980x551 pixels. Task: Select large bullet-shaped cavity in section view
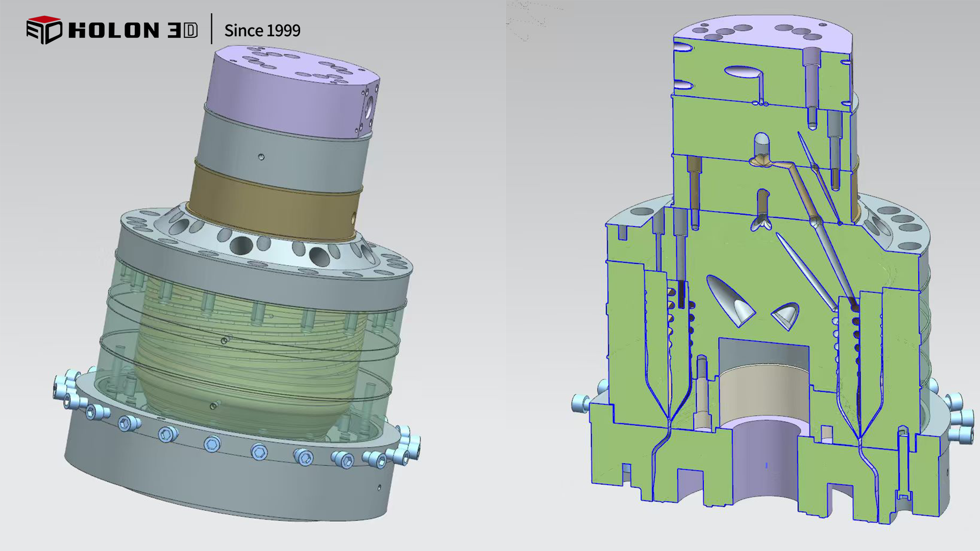(730, 300)
